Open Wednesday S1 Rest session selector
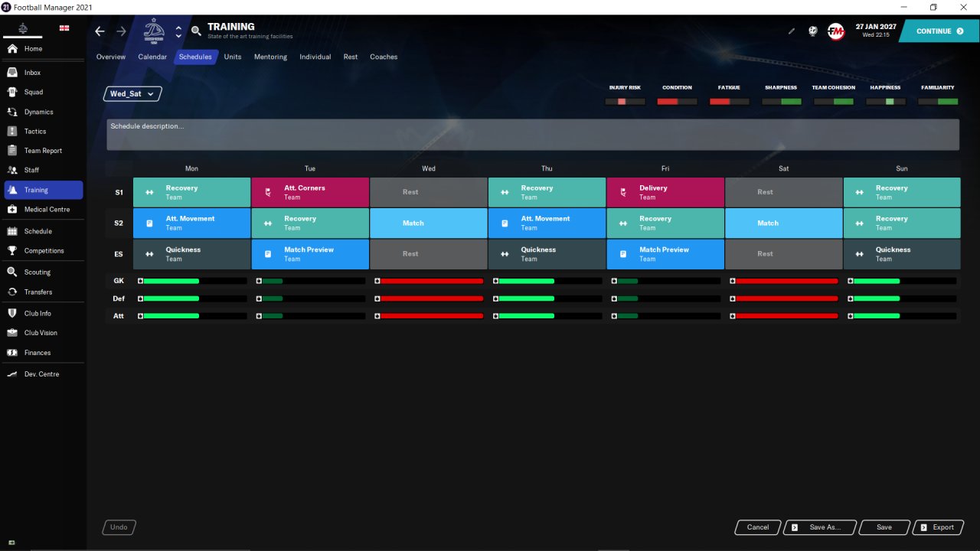Viewport: 980px width, 551px height. click(429, 192)
